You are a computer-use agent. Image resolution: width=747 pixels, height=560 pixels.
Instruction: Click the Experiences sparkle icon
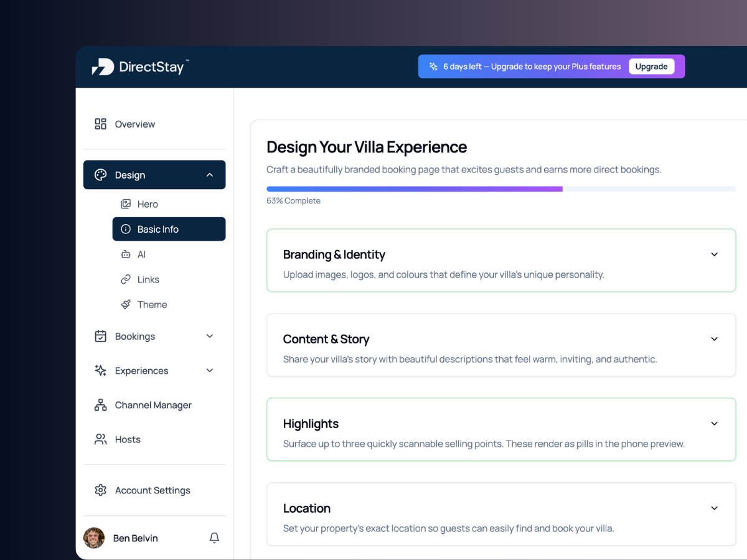coord(100,371)
